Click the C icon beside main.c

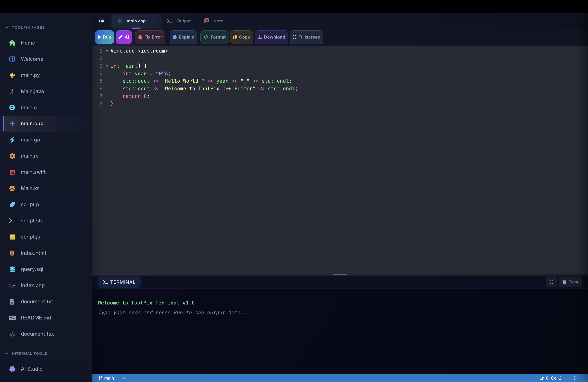[12, 108]
